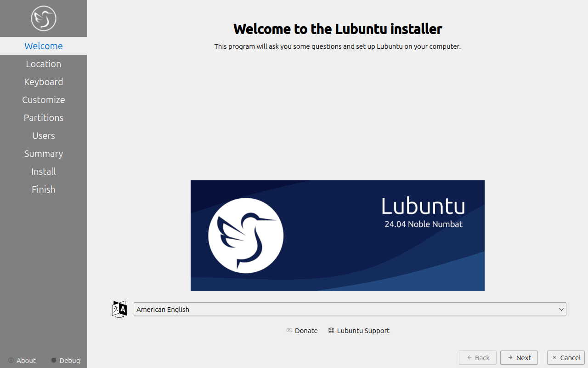The height and width of the screenshot is (368, 588).
Task: Click the "Welcome to the Lubuntu installer" heading
Action: click(x=338, y=29)
